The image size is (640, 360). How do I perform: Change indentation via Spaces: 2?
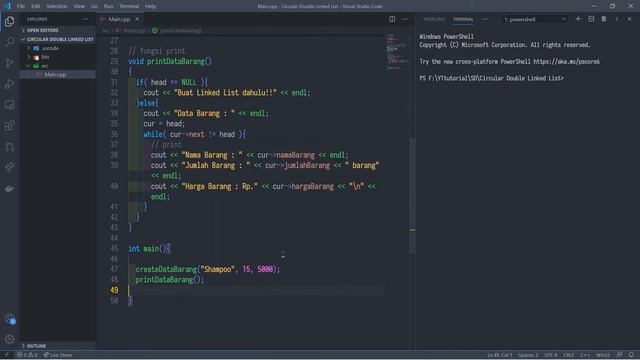pyautogui.click(x=528, y=355)
